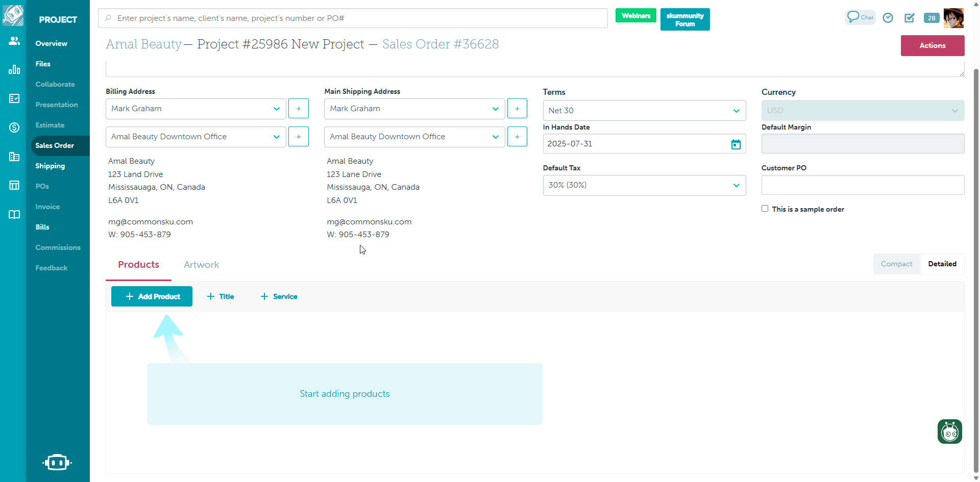Click the Customer PO input field

[862, 185]
